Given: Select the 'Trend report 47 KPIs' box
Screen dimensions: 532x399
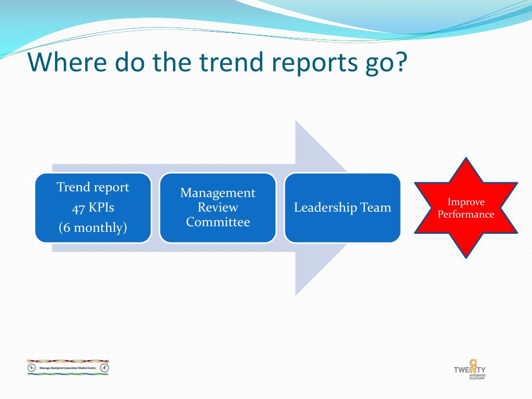Looking at the screenshot, I should pyautogui.click(x=94, y=208).
